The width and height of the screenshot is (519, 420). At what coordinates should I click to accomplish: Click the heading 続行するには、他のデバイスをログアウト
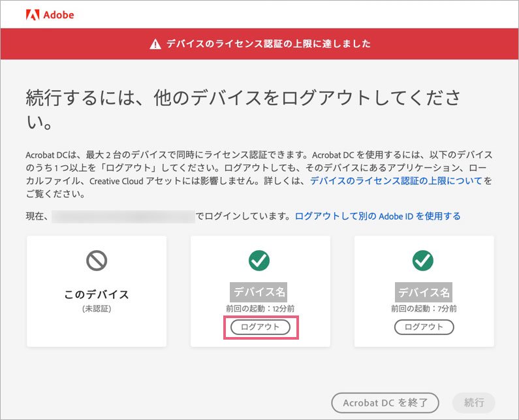[x=244, y=110]
